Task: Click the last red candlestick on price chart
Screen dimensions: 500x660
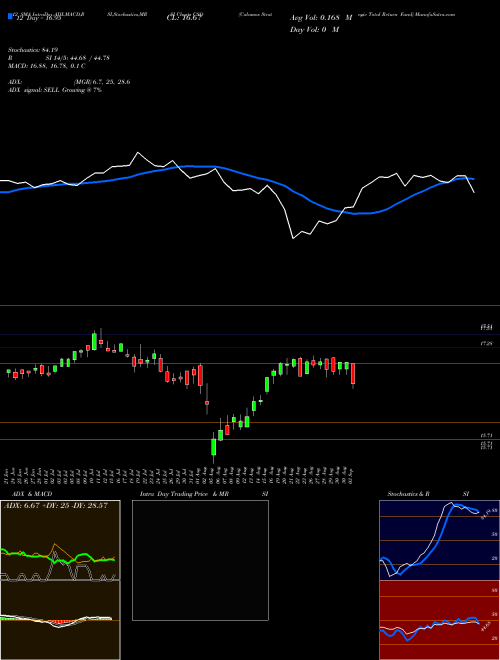Action: (353, 374)
